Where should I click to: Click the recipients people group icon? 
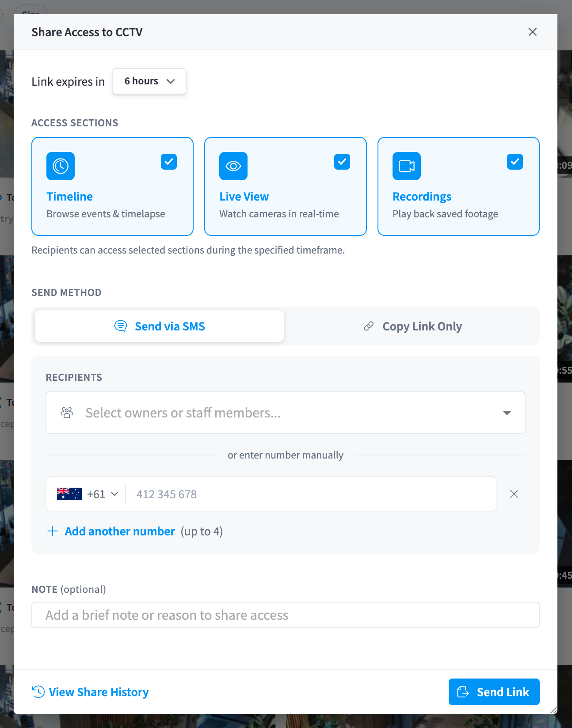tap(67, 413)
